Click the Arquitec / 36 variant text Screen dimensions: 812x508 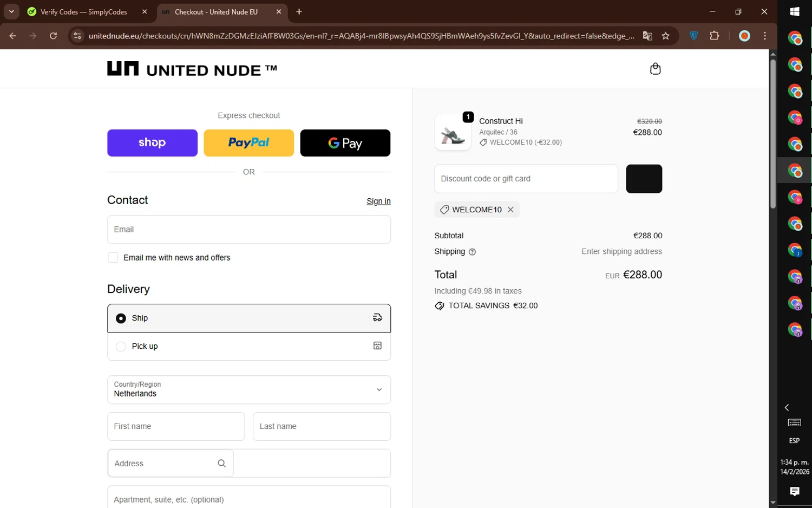498,132
